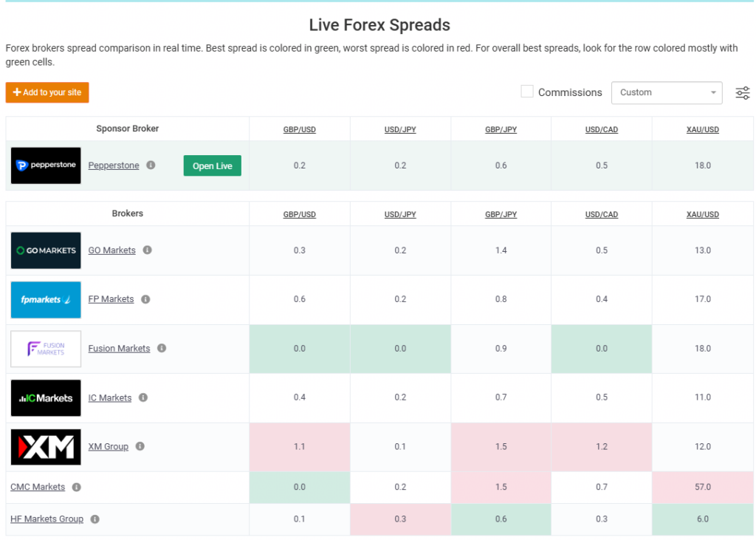
Task: Open the FP Markets link
Action: pos(111,299)
